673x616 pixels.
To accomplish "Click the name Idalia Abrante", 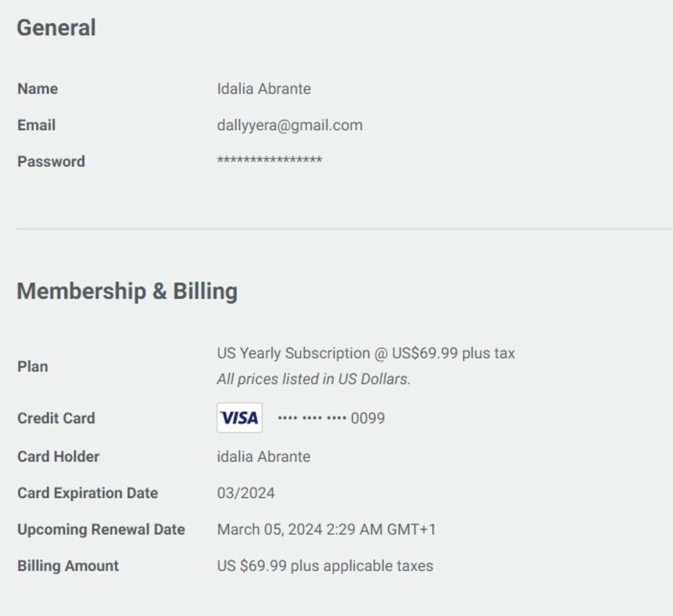I will click(x=264, y=89).
